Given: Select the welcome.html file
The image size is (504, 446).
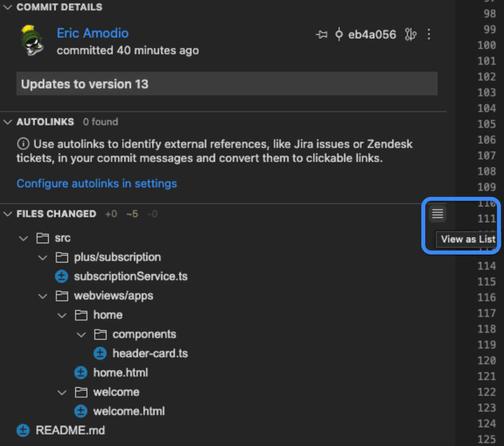Looking at the screenshot, I should click(x=129, y=411).
